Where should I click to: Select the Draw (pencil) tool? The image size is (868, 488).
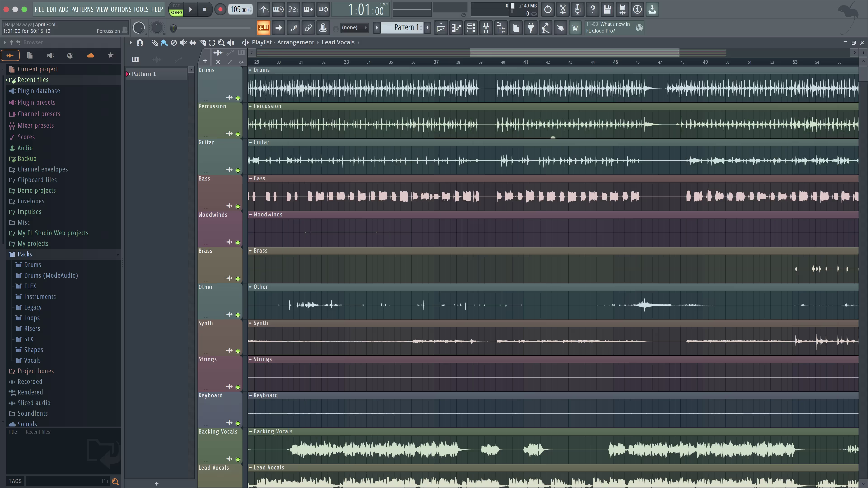pos(155,43)
